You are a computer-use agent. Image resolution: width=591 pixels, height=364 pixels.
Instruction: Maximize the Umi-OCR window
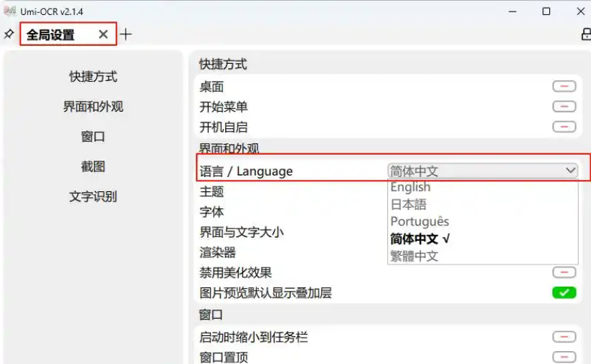546,11
